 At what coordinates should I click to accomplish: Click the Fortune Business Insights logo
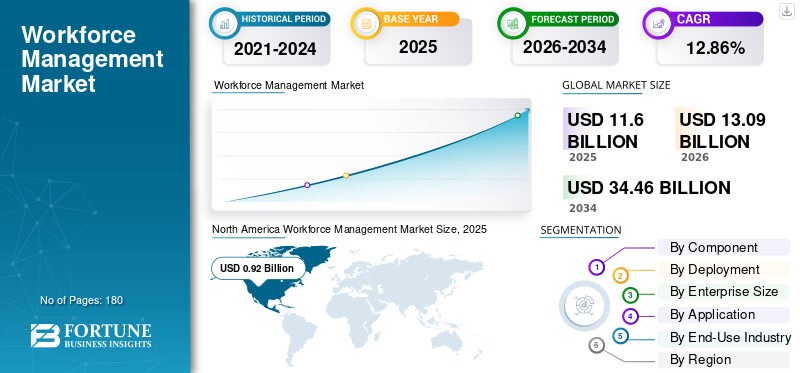[x=90, y=336]
